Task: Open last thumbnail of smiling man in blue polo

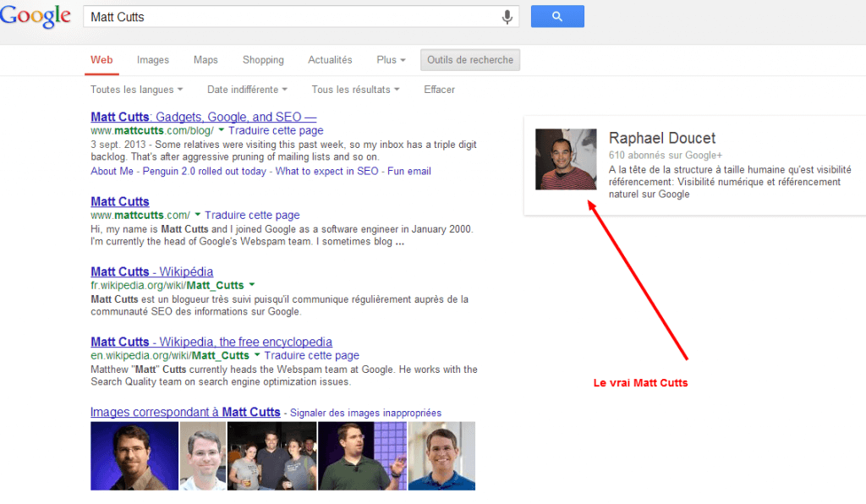Action: point(441,456)
